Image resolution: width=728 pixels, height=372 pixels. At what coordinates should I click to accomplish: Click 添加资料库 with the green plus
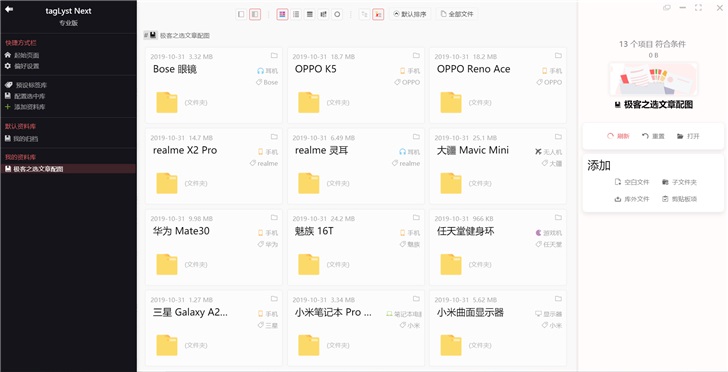[25, 107]
